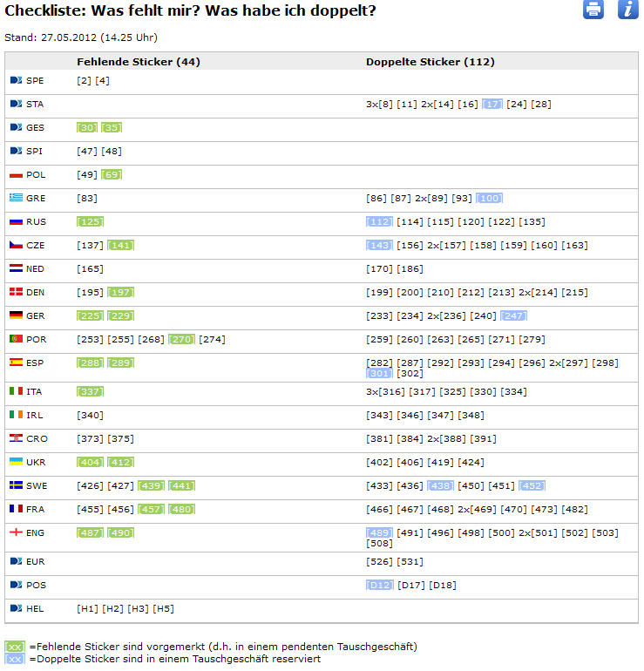
Task: Click the printer icon
Action: (593, 10)
